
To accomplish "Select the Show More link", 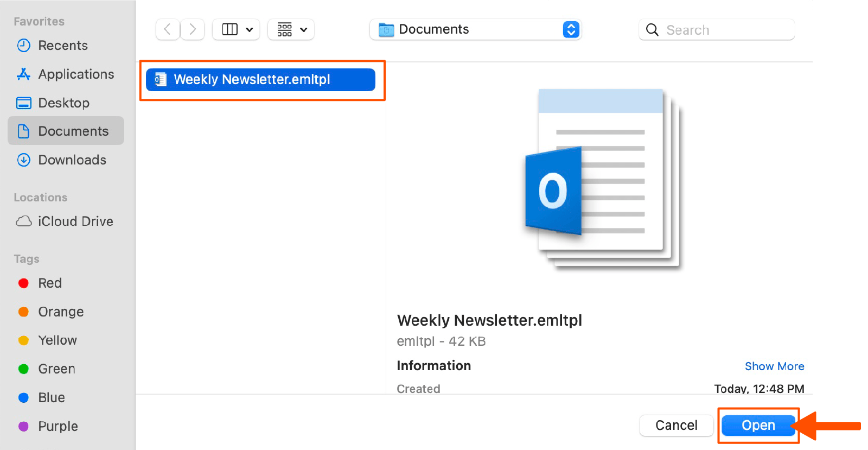I will tap(774, 366).
